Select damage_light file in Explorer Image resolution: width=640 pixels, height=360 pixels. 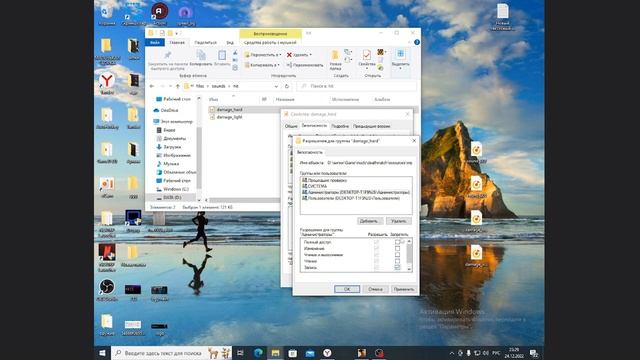[x=227, y=117]
